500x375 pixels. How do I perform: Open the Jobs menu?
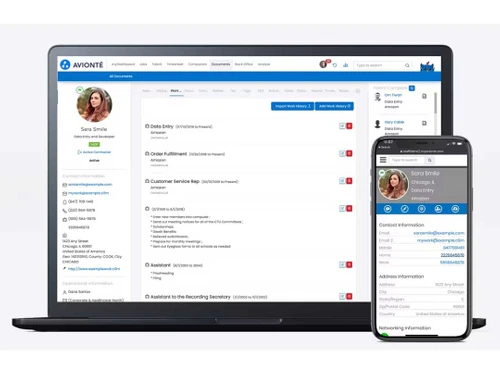point(143,64)
